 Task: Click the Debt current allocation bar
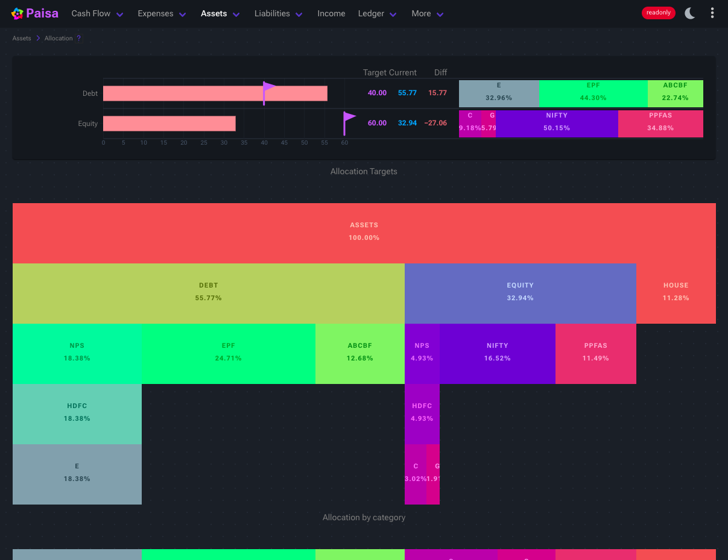[215, 93]
